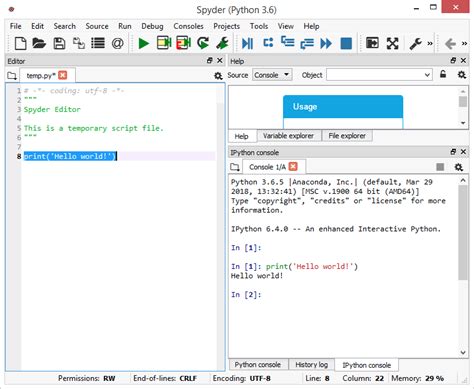
Task: Open the outline list icon
Action: click(x=98, y=43)
